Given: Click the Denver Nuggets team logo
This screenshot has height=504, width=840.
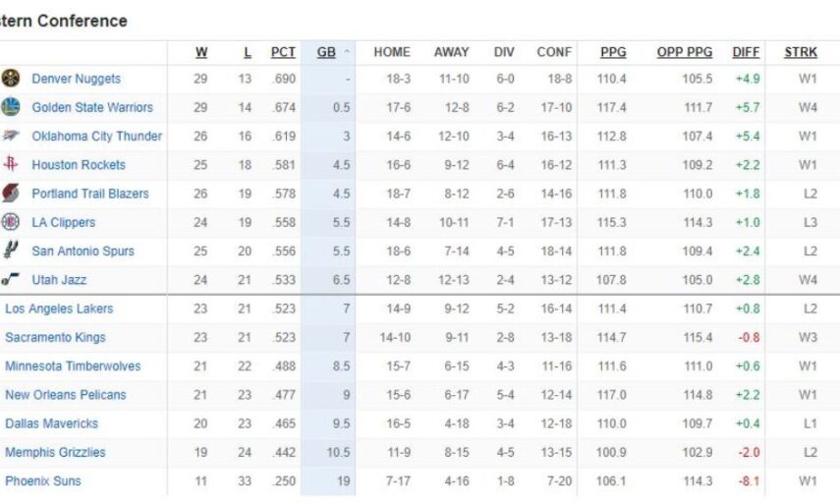Looking at the screenshot, I should click(11, 79).
